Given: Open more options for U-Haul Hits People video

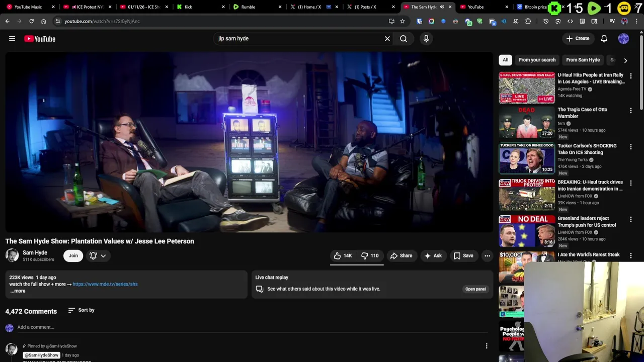Looking at the screenshot, I should [631, 76].
